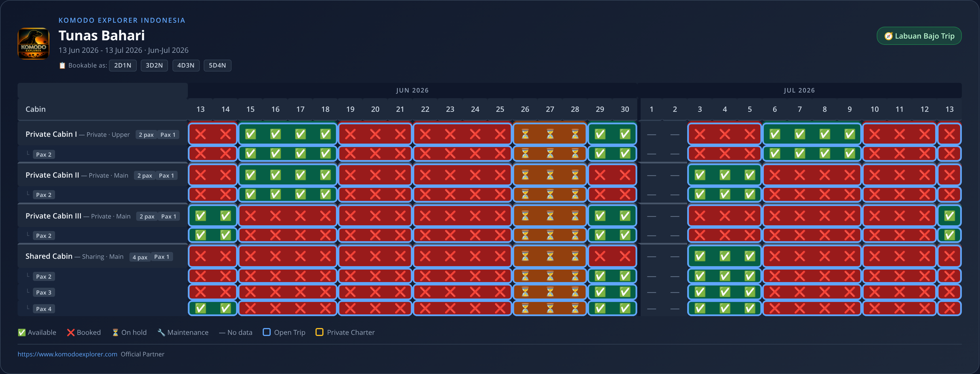
Task: Select Private Cabin II Pax 2 on July 5
Action: [x=749, y=194]
